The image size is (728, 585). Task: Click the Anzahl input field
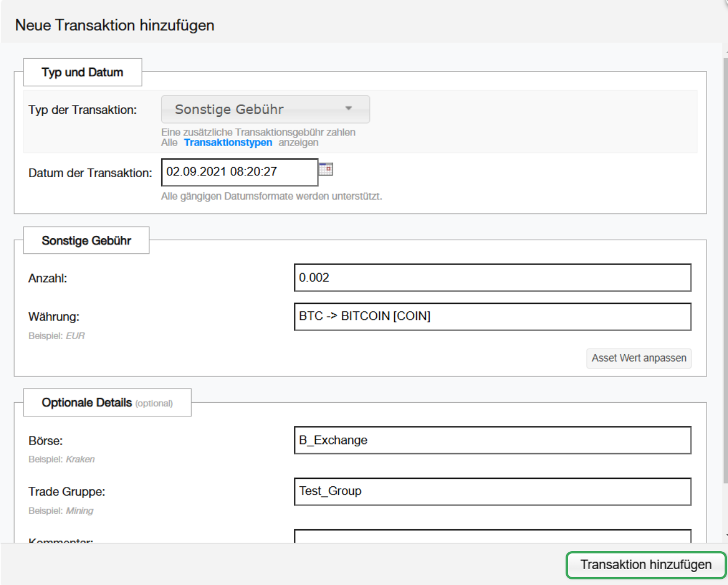492,278
